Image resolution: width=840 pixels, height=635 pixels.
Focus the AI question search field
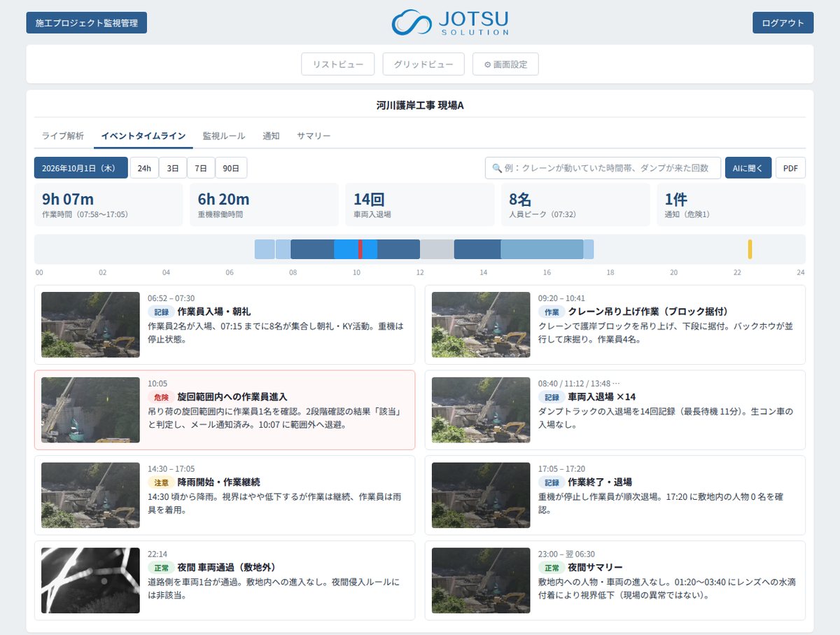(603, 168)
